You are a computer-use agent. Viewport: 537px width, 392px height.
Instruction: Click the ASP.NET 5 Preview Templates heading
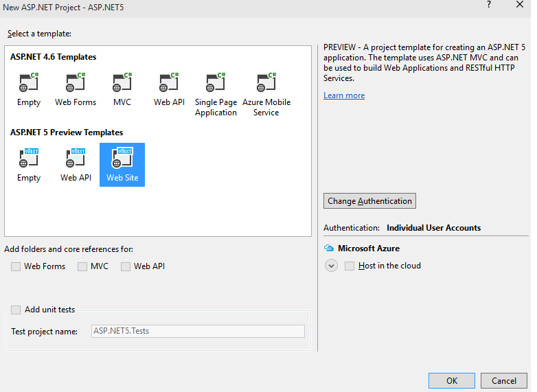(67, 132)
